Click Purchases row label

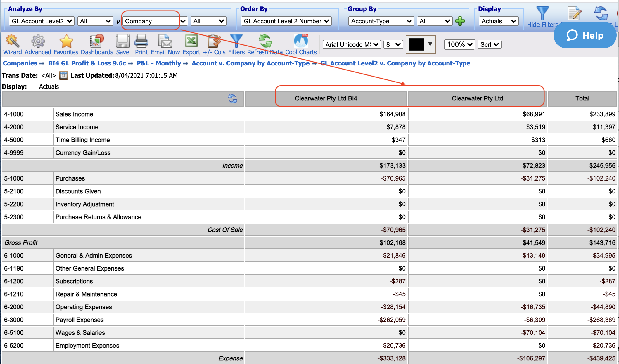[x=70, y=178]
